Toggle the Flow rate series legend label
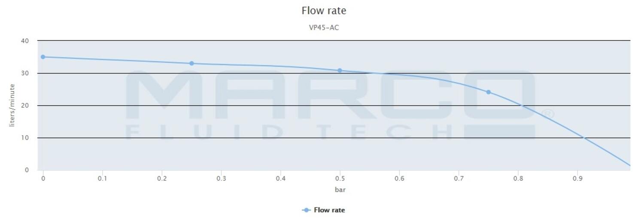 pos(329,210)
